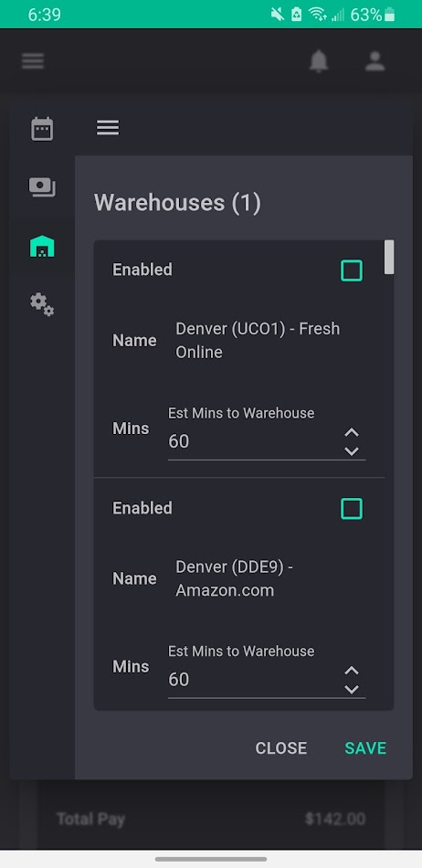Select the warehouse sidebar icon
The image size is (422, 868).
pos(42,247)
